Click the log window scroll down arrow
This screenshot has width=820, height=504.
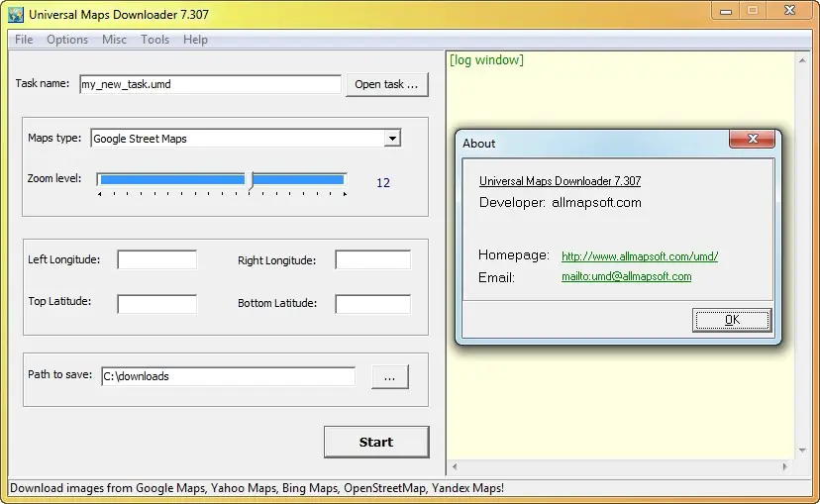point(802,451)
